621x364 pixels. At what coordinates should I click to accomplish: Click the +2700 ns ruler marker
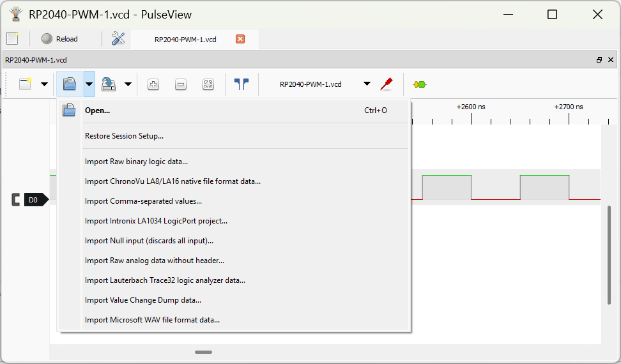[x=569, y=107]
